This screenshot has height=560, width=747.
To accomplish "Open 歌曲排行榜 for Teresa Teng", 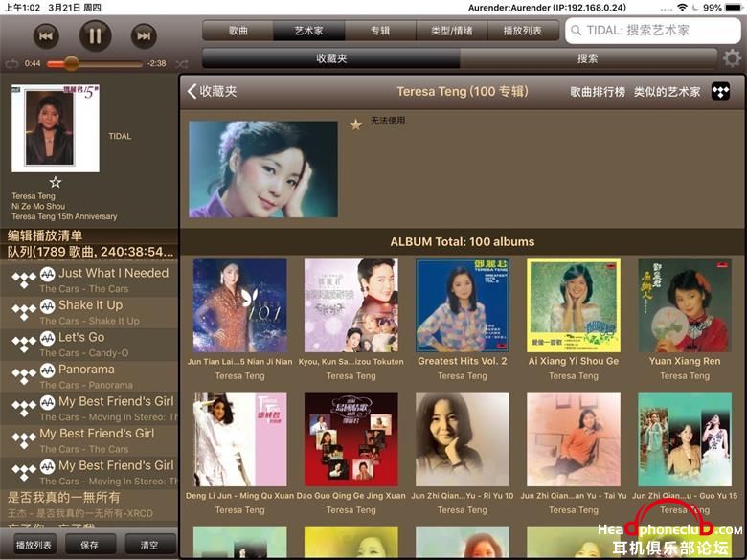I will (598, 92).
